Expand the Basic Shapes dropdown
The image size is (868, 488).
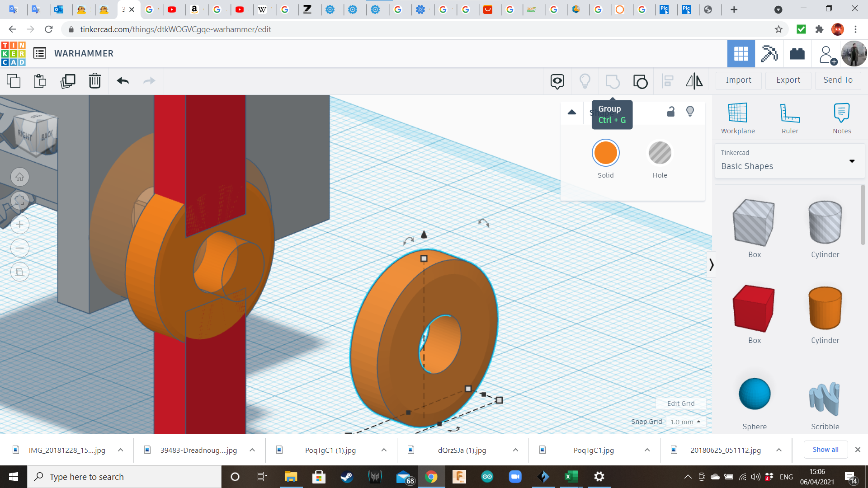(x=852, y=161)
